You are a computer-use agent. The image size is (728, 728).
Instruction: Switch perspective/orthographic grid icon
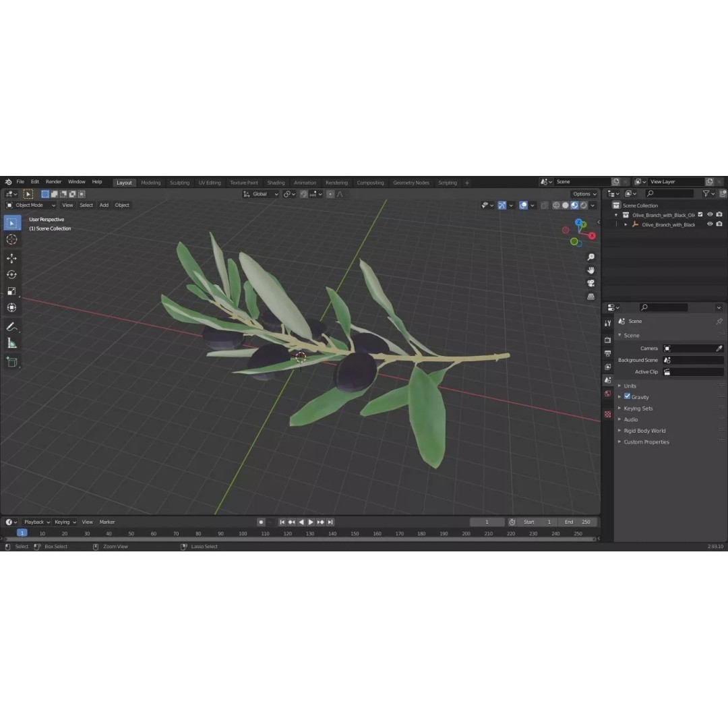click(x=591, y=296)
